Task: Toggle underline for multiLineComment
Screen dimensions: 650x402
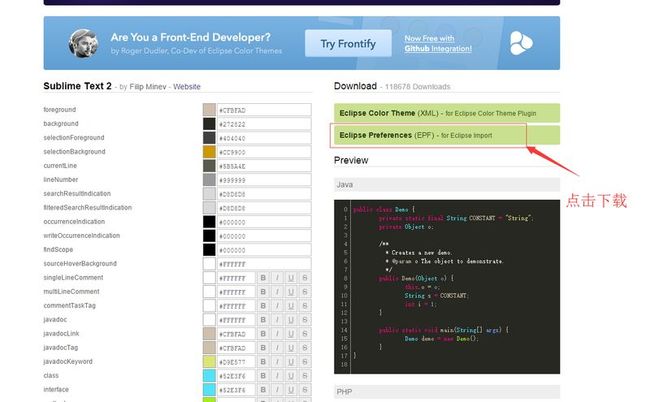Action: point(291,292)
